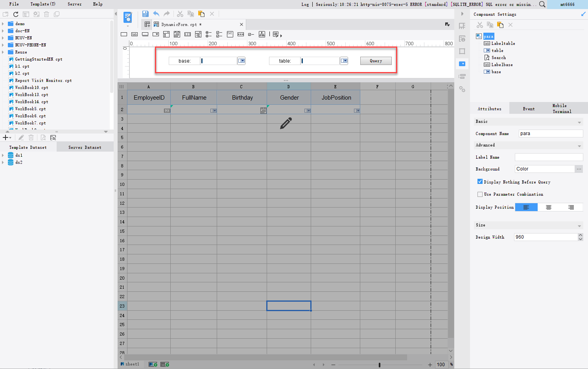The image size is (588, 369).
Task: Switch to the Event tab
Action: [x=529, y=108]
